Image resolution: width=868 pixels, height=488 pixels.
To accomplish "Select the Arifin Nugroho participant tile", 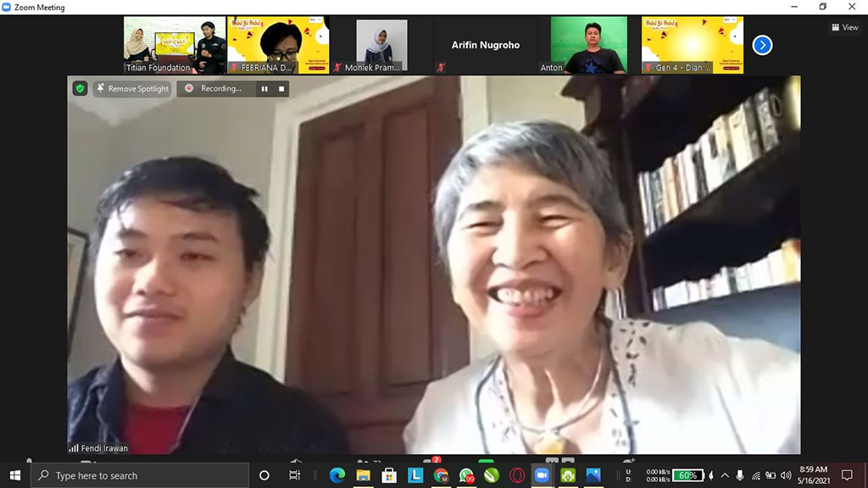I will [486, 45].
